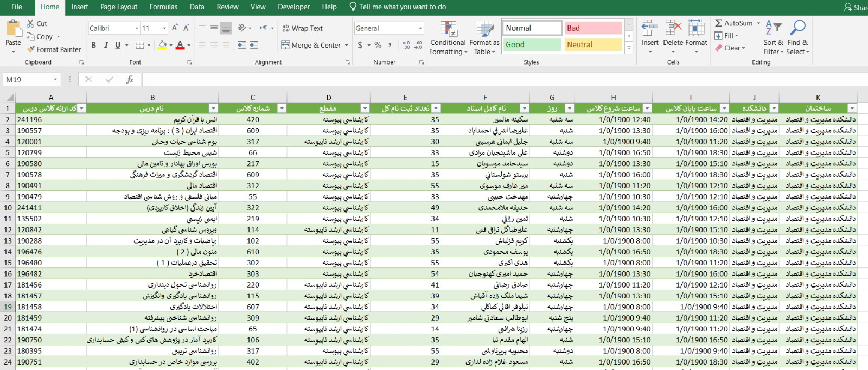The width and height of the screenshot is (868, 370).
Task: Toggle Bold formatting
Action: [94, 45]
